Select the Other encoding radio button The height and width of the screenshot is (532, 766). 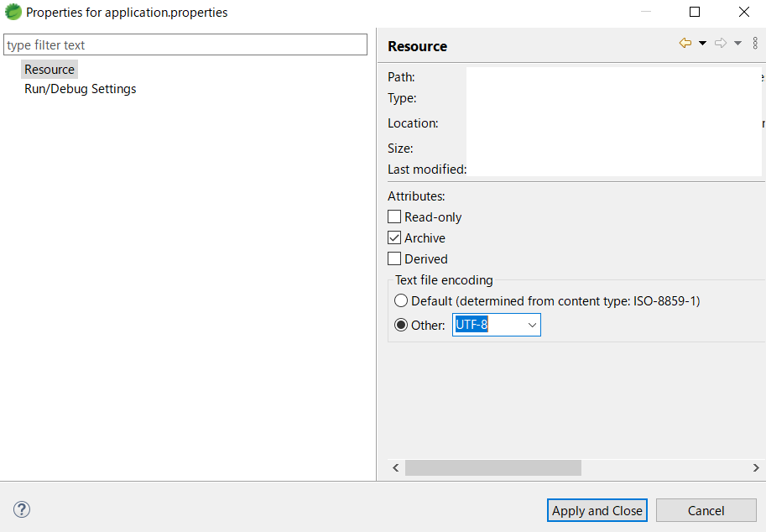(401, 325)
